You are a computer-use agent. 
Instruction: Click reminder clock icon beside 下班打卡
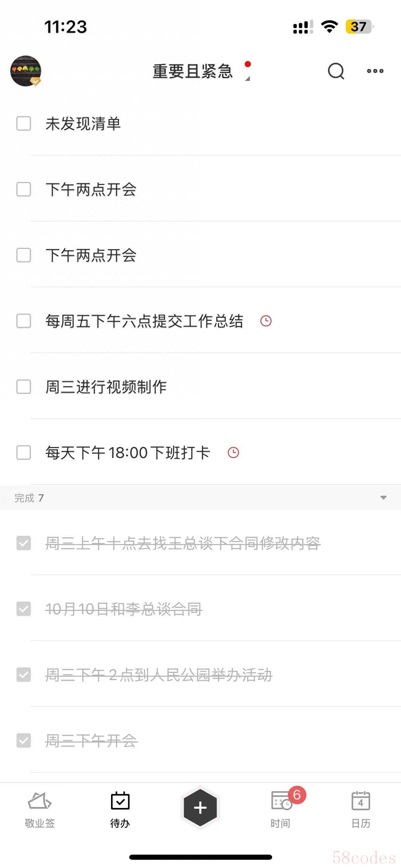point(233,453)
